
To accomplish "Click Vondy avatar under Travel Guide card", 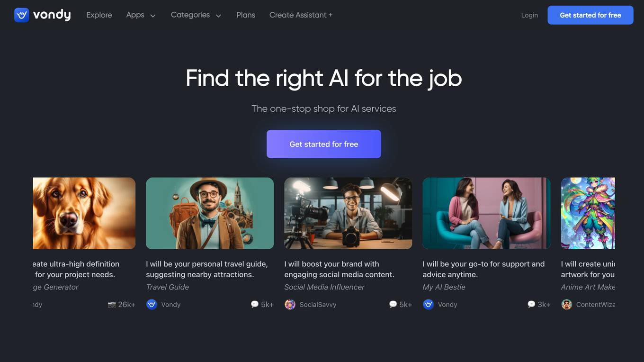I will click(x=152, y=305).
